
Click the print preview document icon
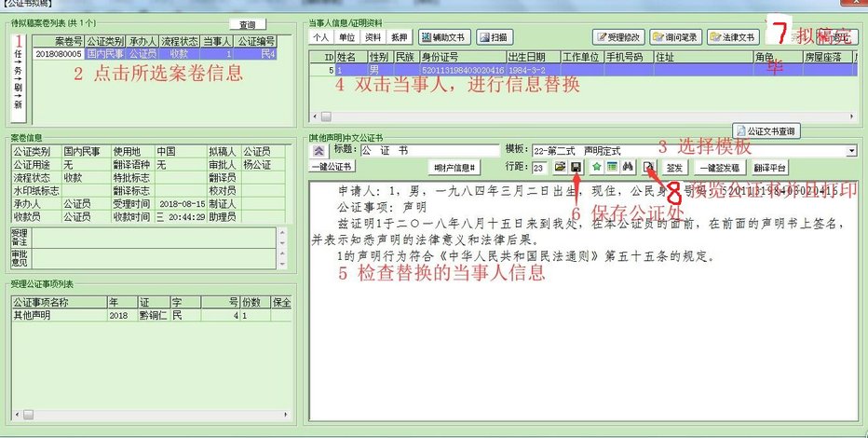point(649,167)
